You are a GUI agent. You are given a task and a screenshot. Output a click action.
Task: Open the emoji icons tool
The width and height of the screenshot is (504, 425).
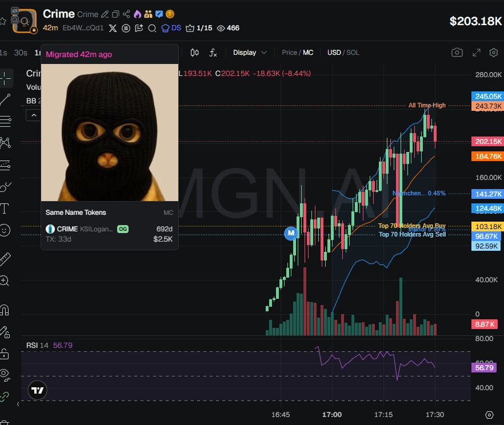coord(5,230)
